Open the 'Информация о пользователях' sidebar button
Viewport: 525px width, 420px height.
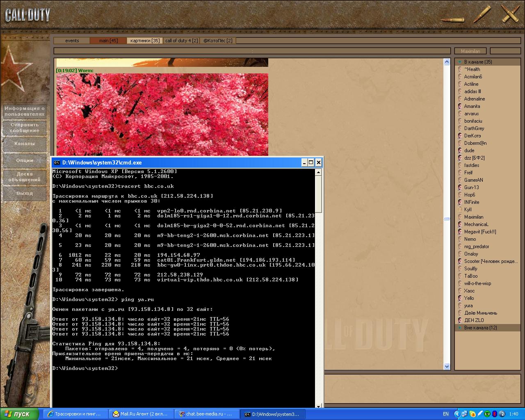click(x=25, y=111)
